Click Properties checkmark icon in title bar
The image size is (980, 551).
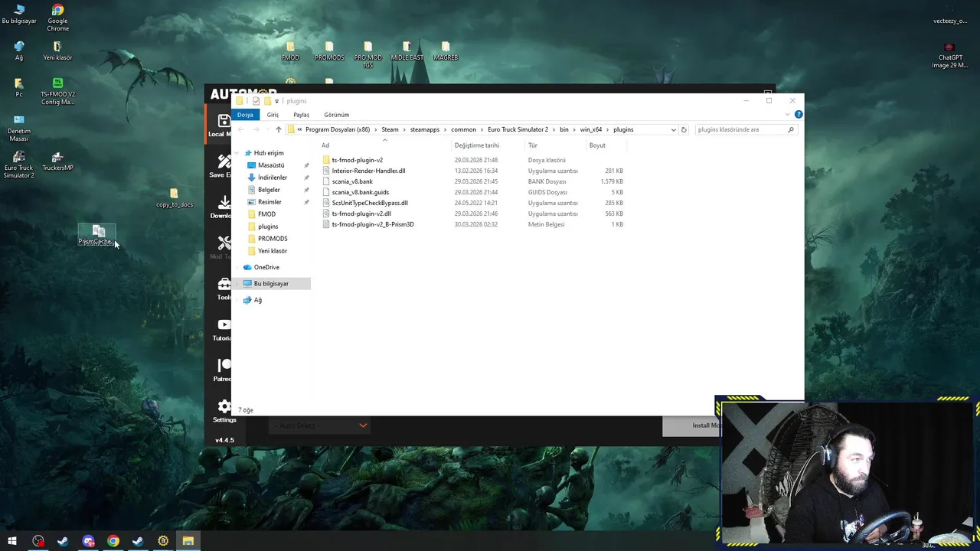[x=256, y=101]
